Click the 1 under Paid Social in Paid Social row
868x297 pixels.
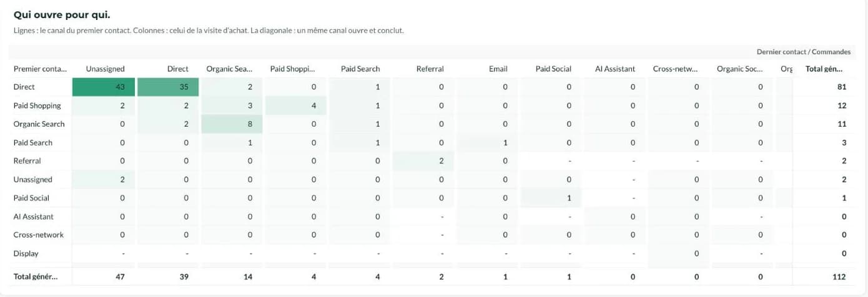pos(551,198)
